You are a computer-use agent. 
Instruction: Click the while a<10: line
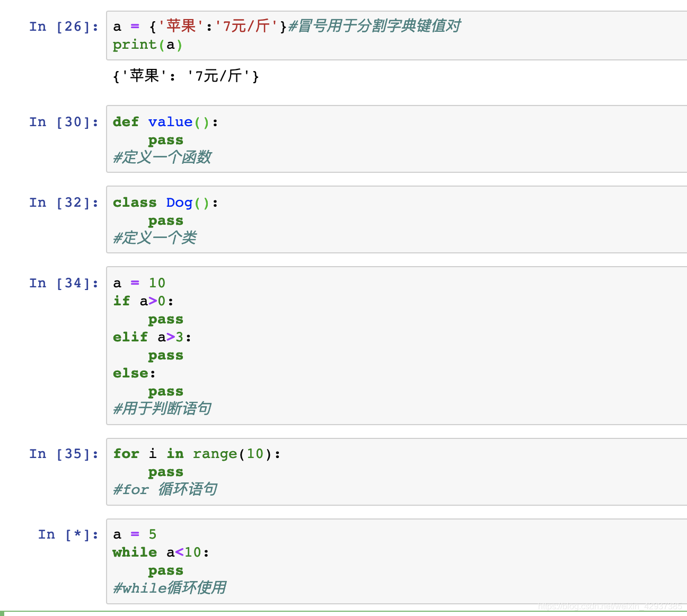161,552
